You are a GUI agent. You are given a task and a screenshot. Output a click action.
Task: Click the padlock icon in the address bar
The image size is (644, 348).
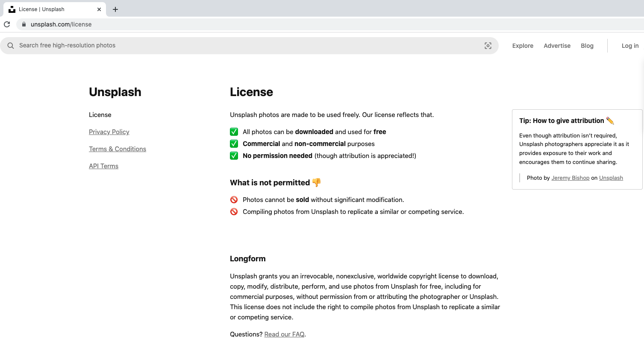pyautogui.click(x=24, y=24)
